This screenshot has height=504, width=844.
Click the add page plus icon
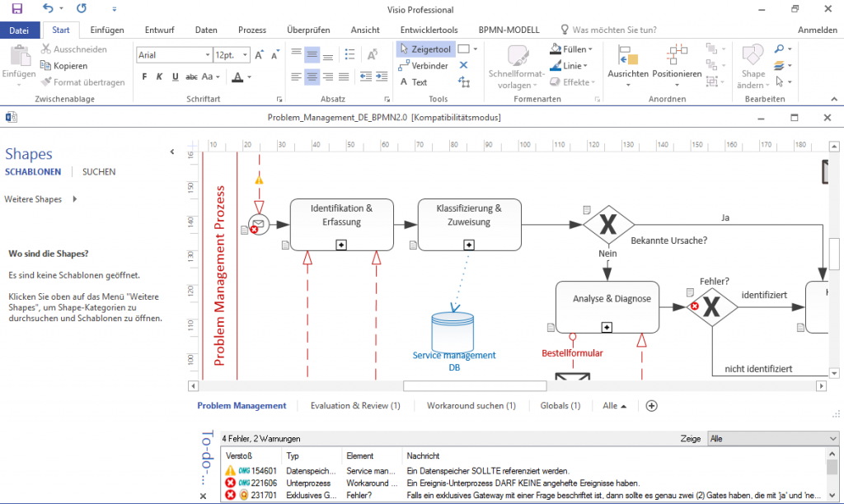point(651,405)
